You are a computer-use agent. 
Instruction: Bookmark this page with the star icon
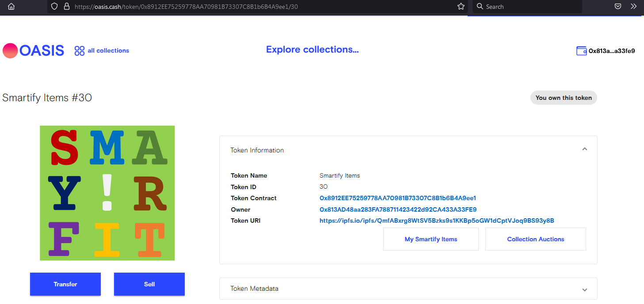pyautogui.click(x=461, y=7)
